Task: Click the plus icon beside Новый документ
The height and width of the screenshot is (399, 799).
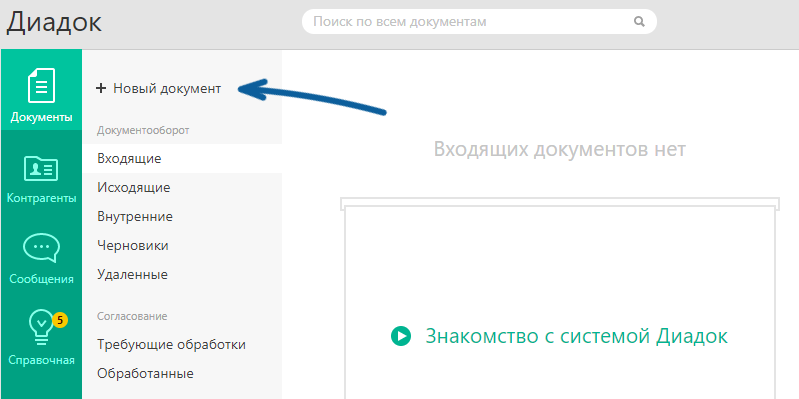Action: coord(101,89)
